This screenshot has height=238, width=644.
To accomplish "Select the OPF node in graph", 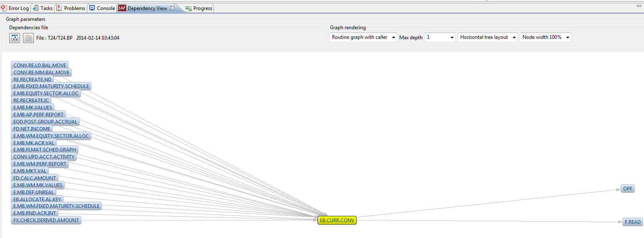I will [627, 189].
